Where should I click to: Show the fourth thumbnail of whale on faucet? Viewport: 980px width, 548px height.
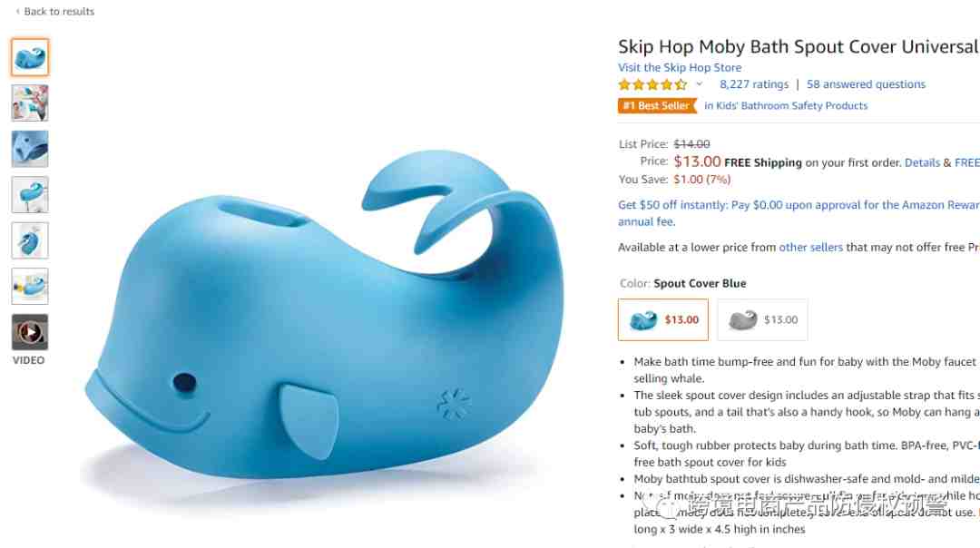click(x=29, y=194)
